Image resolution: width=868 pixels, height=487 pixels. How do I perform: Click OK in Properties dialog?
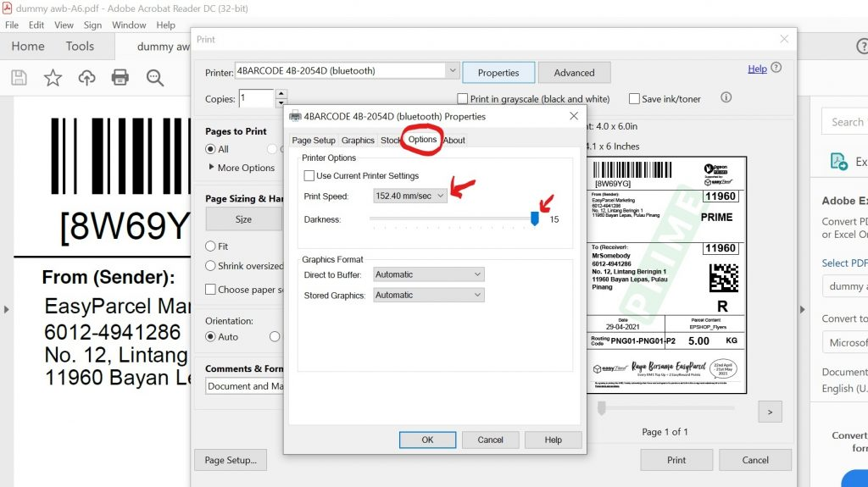click(x=427, y=440)
